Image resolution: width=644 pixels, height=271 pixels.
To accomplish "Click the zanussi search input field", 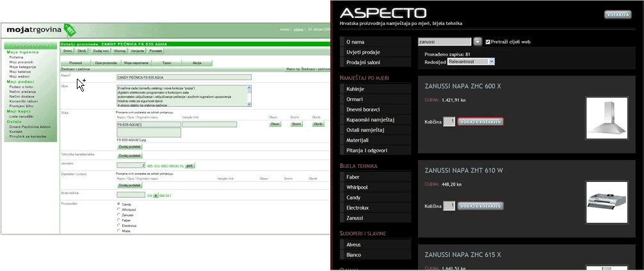I will click(x=444, y=42).
